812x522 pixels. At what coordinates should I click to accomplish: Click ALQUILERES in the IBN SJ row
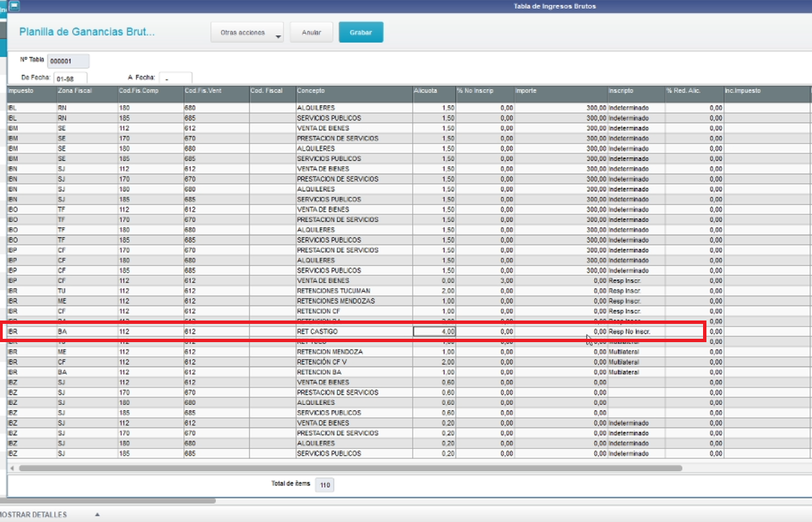[354, 189]
